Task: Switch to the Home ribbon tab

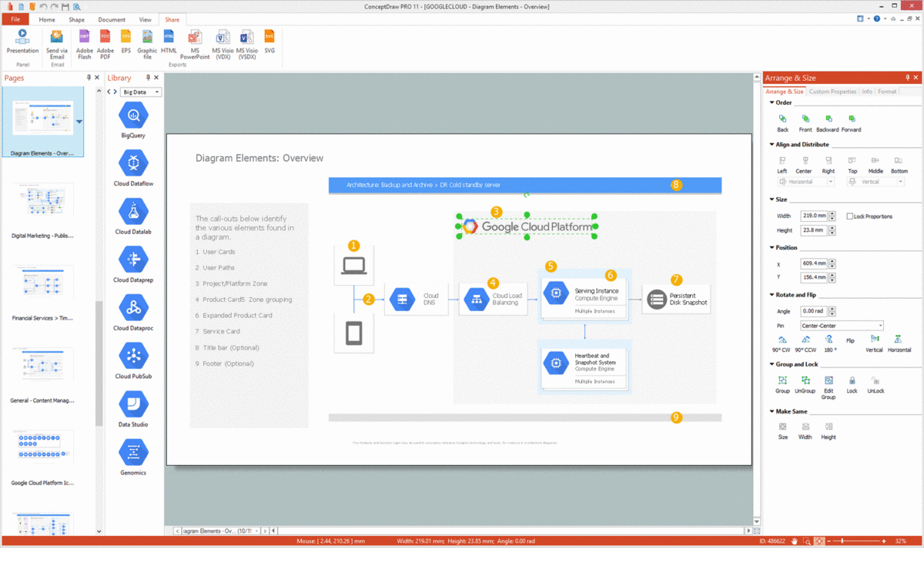Action: [x=47, y=19]
